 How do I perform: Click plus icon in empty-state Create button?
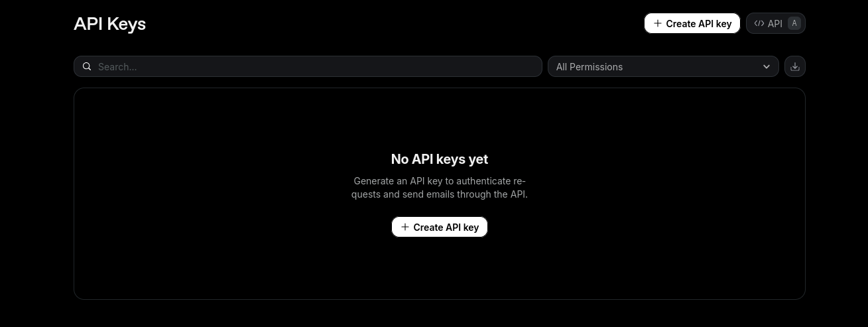coord(405,227)
